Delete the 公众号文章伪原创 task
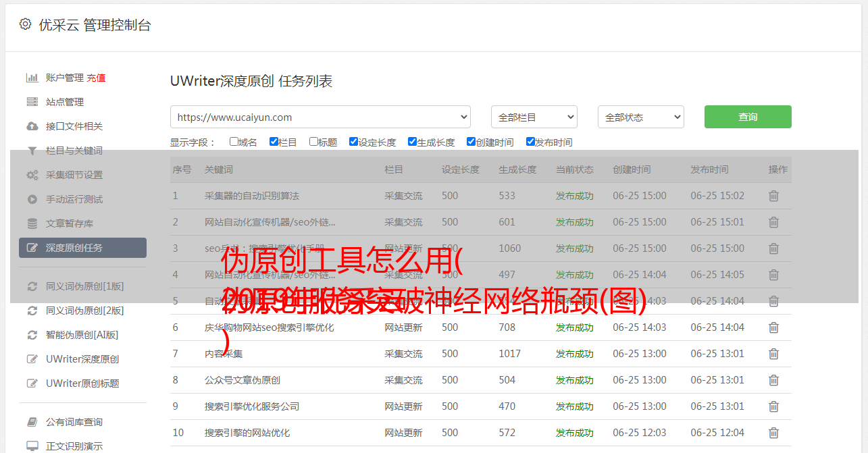Screen dimensions: 868x453 pos(773,380)
